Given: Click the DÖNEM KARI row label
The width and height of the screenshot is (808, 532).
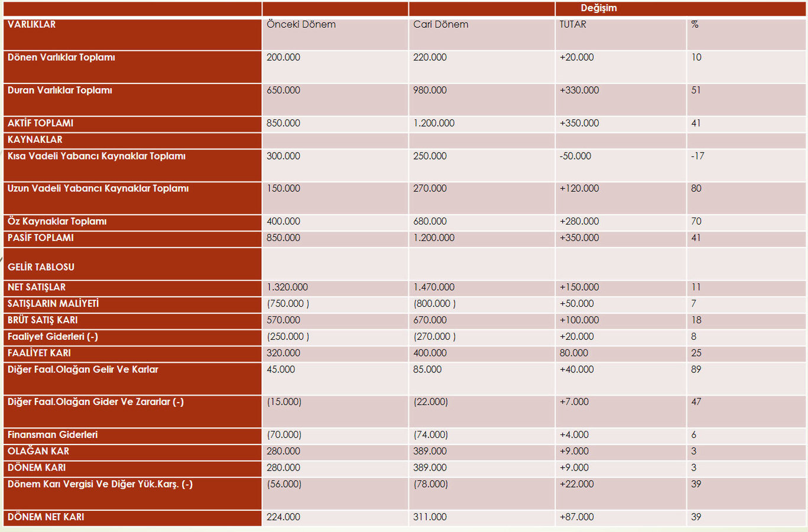Looking at the screenshot, I should pyautogui.click(x=37, y=468).
